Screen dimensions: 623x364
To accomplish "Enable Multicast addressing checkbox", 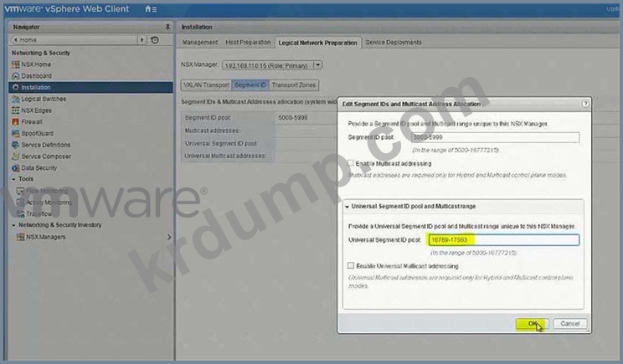I will [x=350, y=163].
